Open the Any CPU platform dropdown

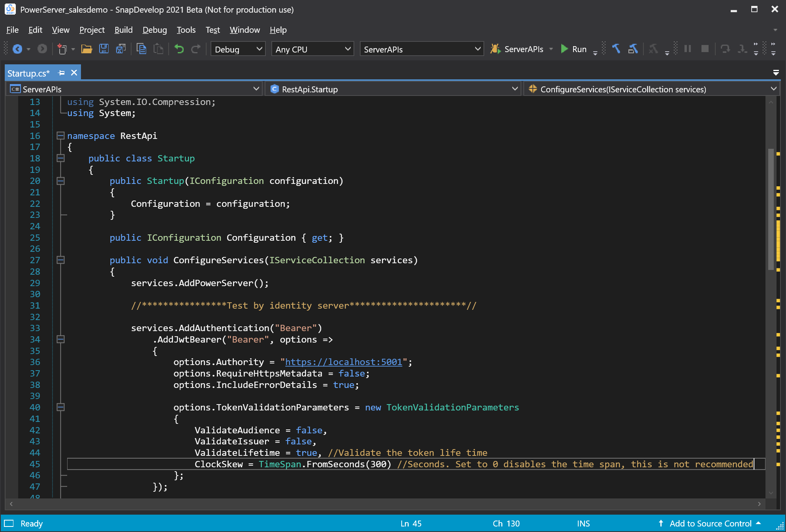[x=312, y=49]
